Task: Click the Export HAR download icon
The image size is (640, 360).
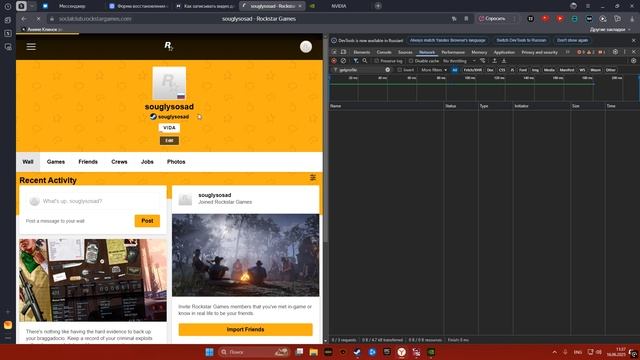Action: pyautogui.click(x=504, y=61)
